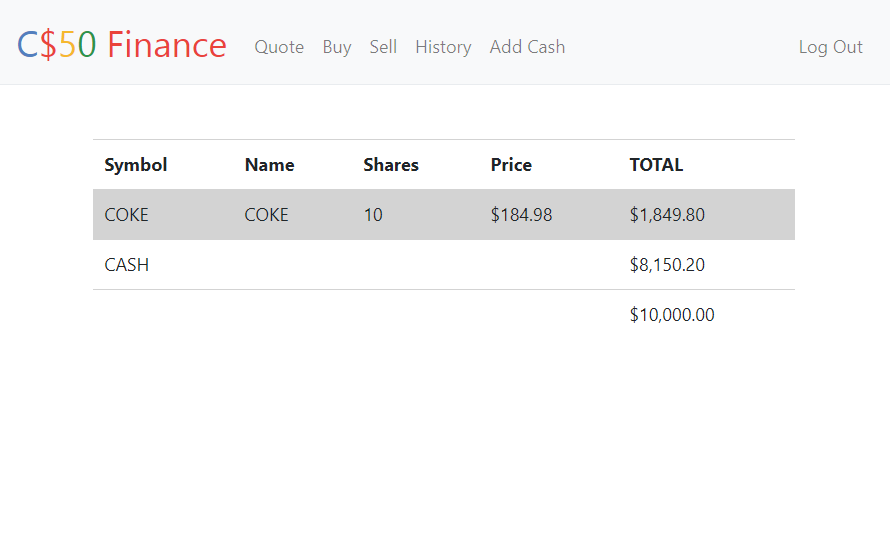Click the Price column header
The image size is (890, 544).
click(x=511, y=165)
